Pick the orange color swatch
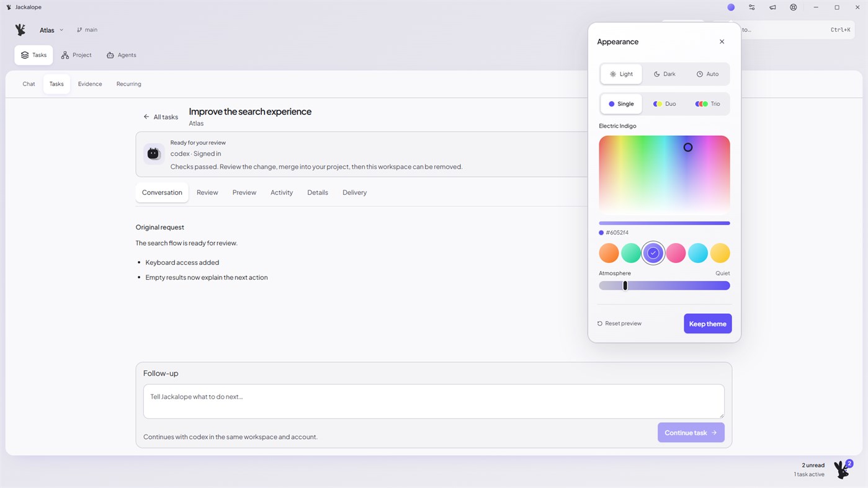This screenshot has height=488, width=868. tap(609, 253)
